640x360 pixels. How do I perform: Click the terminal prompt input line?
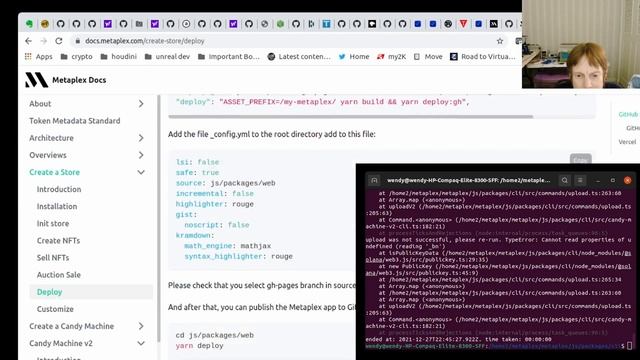point(498,346)
